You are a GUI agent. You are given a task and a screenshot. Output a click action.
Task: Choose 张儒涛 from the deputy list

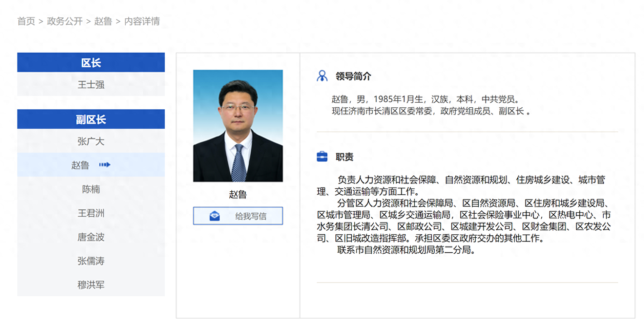pos(91,261)
